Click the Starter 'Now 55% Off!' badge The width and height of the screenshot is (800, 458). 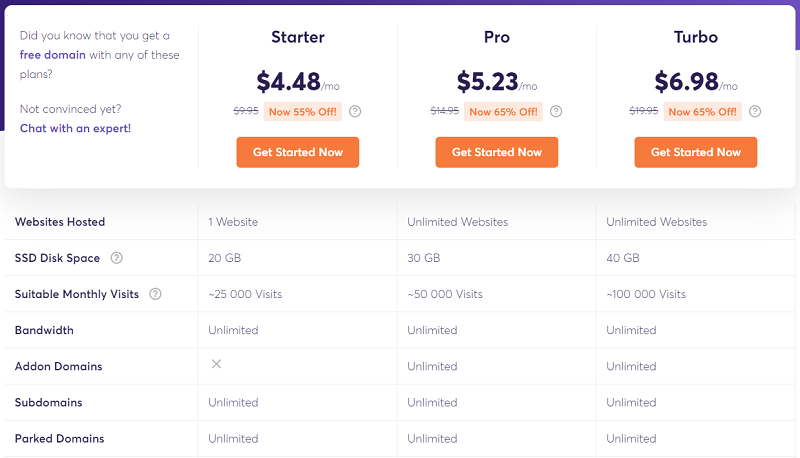(x=303, y=112)
